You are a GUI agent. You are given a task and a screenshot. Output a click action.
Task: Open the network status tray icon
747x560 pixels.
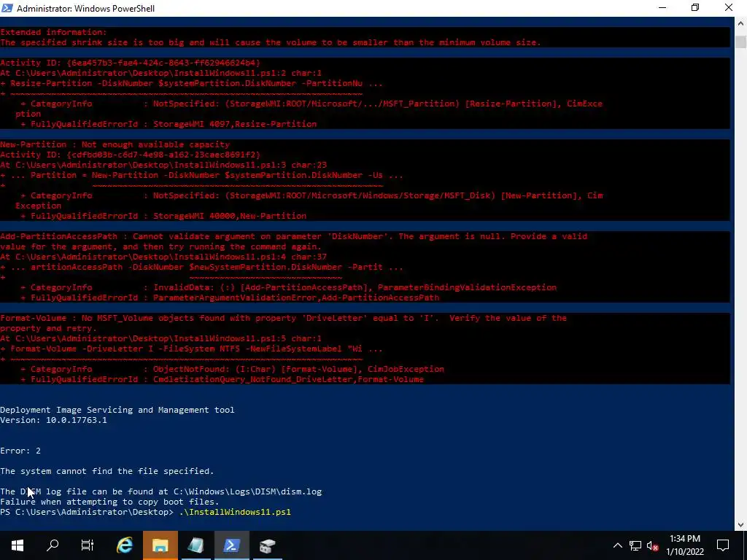pos(635,545)
